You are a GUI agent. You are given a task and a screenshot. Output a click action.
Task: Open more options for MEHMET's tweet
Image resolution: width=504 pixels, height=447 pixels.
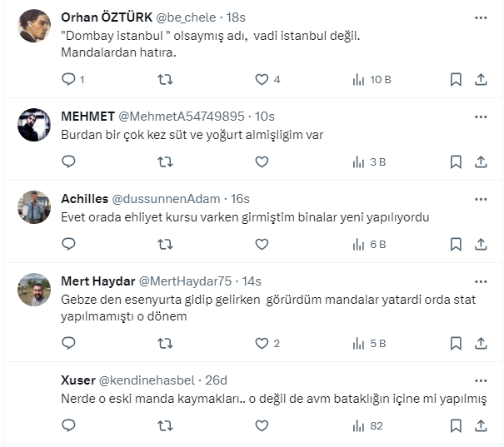[481, 116]
